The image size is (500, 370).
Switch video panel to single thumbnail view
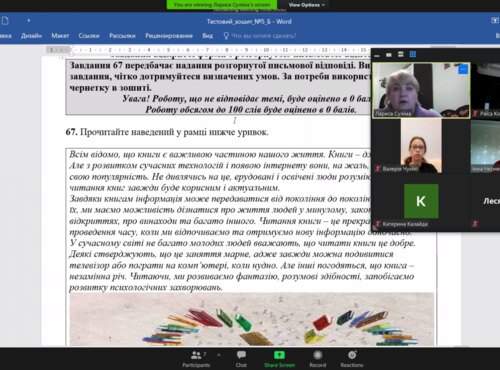[x=389, y=55]
